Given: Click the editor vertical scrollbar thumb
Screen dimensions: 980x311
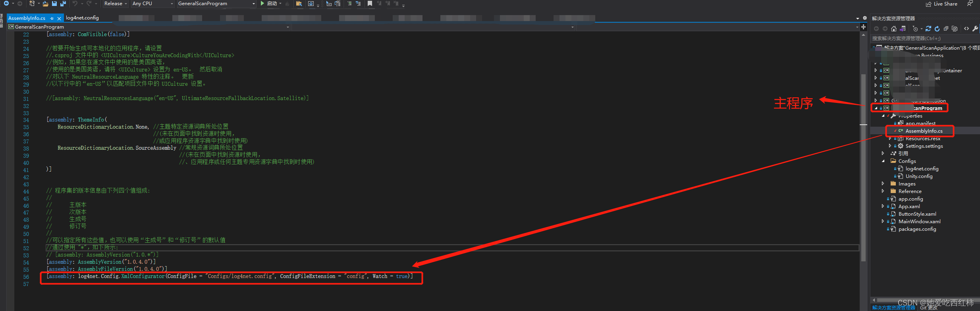Looking at the screenshot, I should pos(863,167).
